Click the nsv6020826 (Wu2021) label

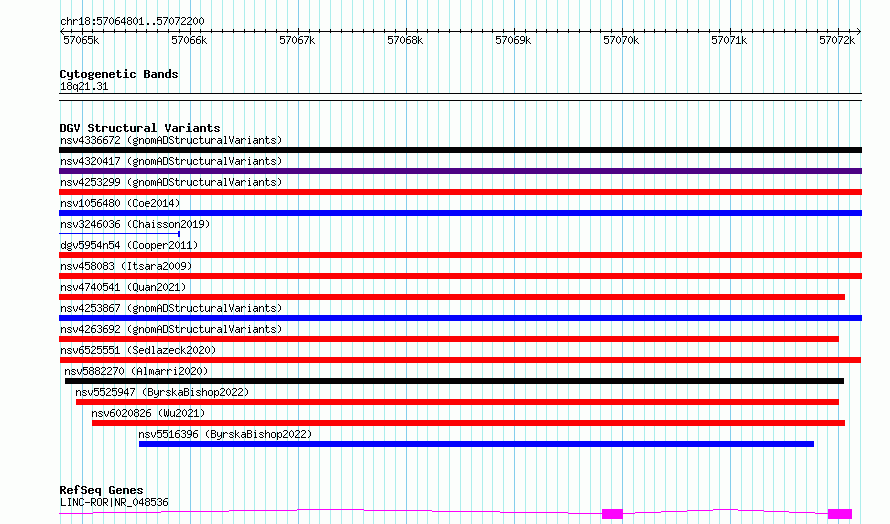[x=148, y=413]
